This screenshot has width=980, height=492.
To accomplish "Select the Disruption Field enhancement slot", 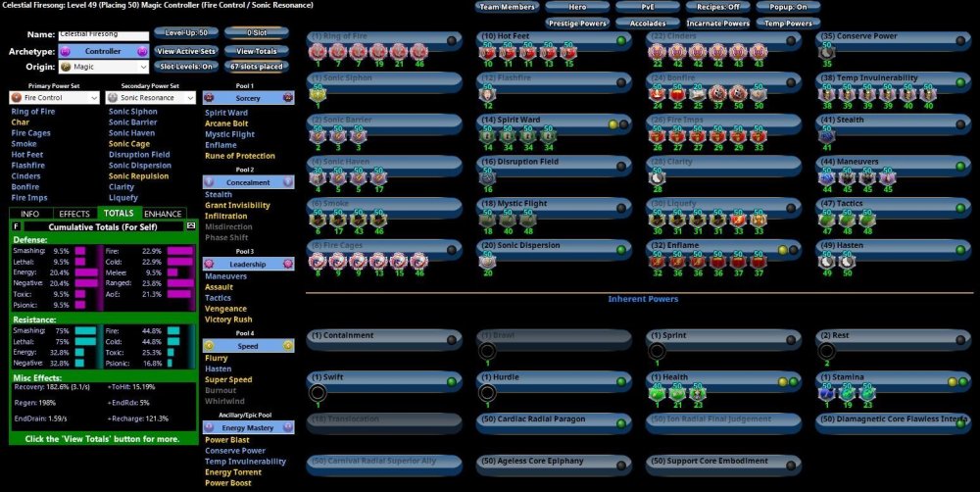I will (x=487, y=174).
